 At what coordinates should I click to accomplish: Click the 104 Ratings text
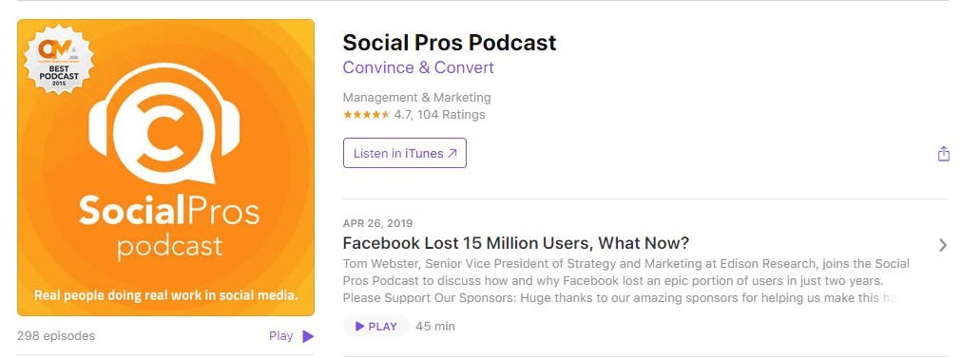pos(452,115)
